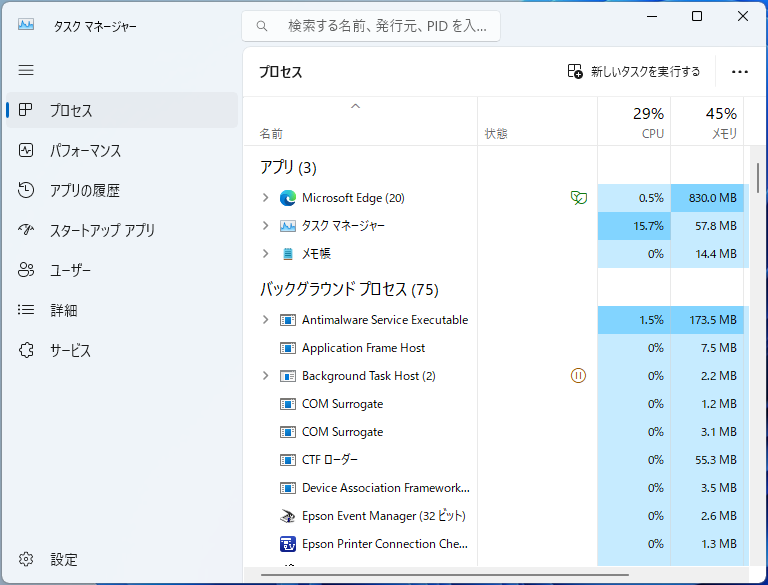Click the Device Association Framework icon
This screenshot has width=768, height=585.
click(288, 488)
